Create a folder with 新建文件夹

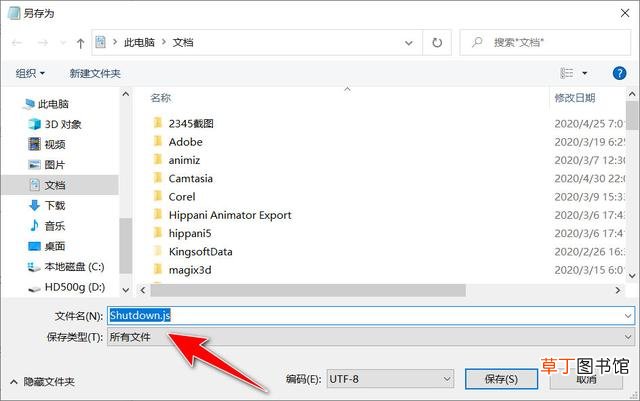(x=95, y=74)
